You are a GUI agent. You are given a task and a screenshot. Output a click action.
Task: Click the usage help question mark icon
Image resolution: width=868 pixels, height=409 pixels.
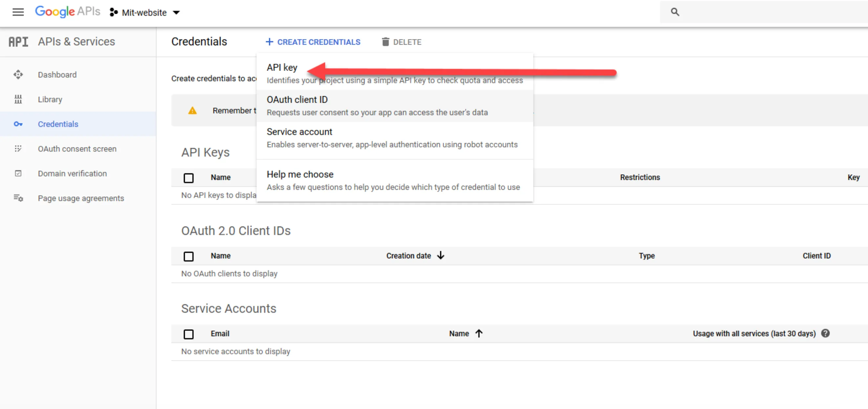tap(825, 334)
